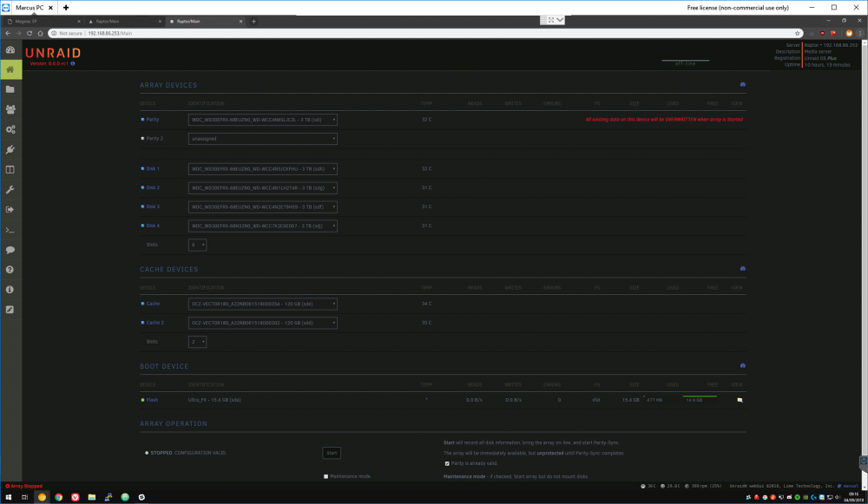Open the Flash boot device link
This screenshot has height=504, width=868.
(x=152, y=400)
